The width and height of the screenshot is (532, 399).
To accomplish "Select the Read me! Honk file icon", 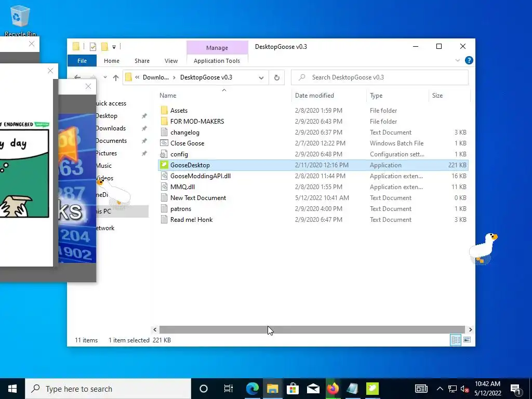I will click(x=164, y=220).
